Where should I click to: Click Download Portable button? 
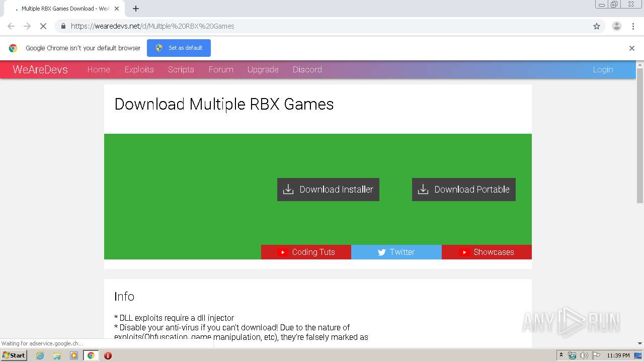point(464,190)
